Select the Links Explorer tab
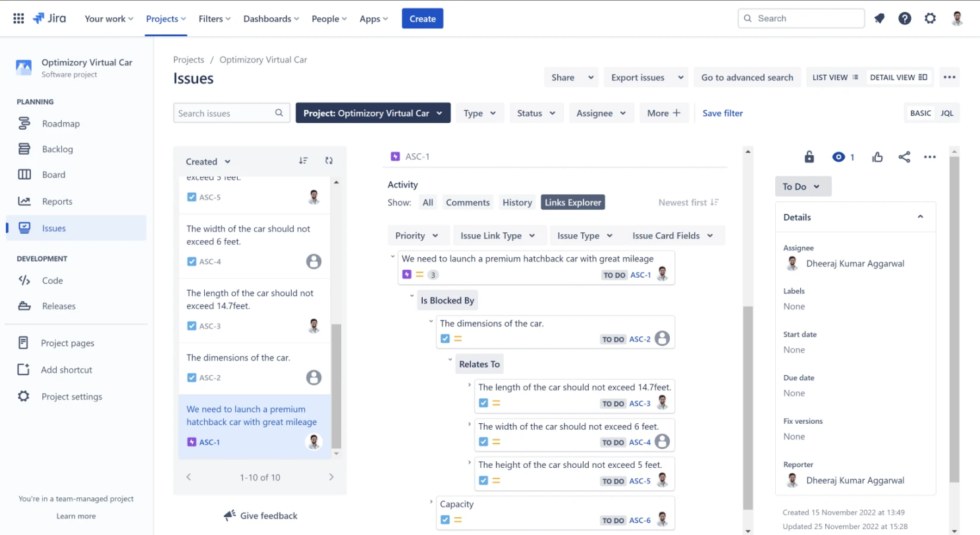The width and height of the screenshot is (980, 535). (x=573, y=203)
